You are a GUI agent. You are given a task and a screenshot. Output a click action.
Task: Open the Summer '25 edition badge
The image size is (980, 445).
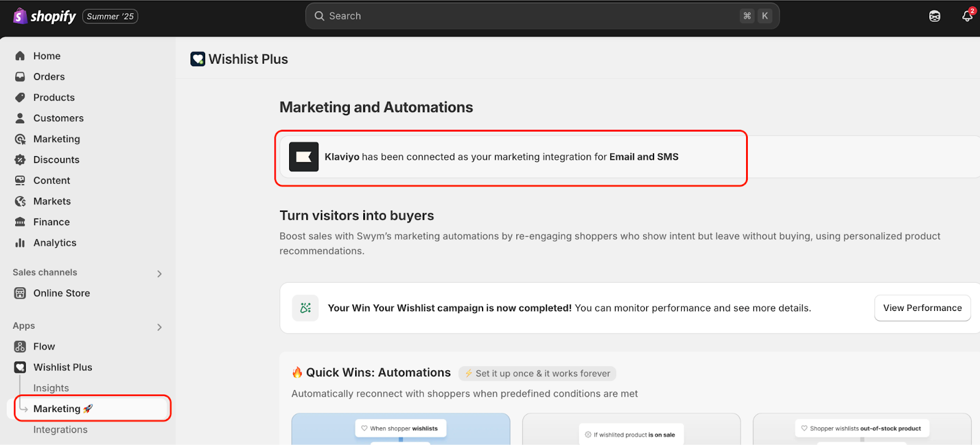[110, 17]
